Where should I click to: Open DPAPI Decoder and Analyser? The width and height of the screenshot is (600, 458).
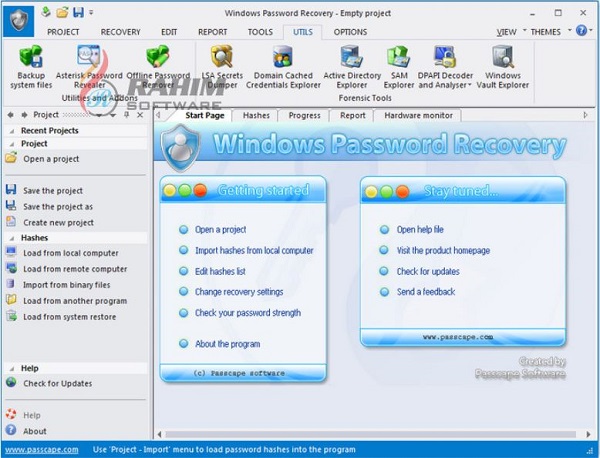(x=445, y=67)
